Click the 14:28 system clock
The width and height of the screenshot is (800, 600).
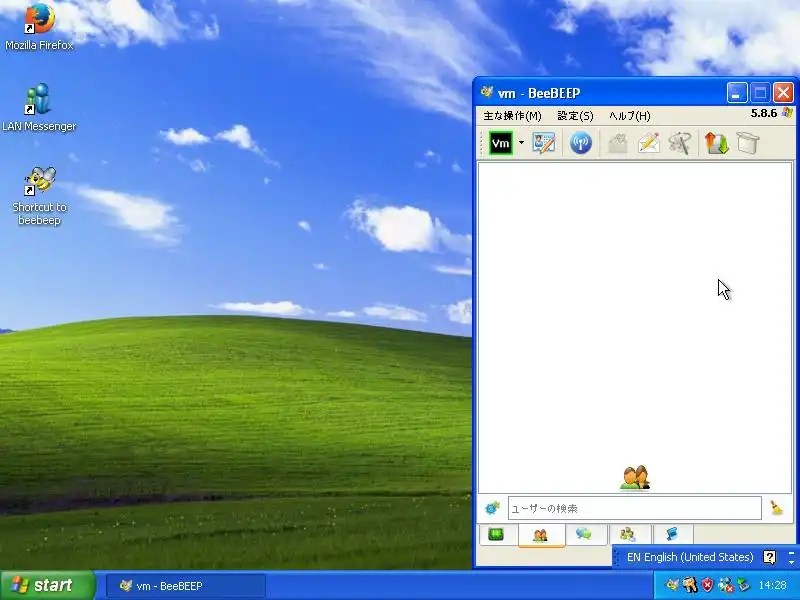tap(772, 585)
